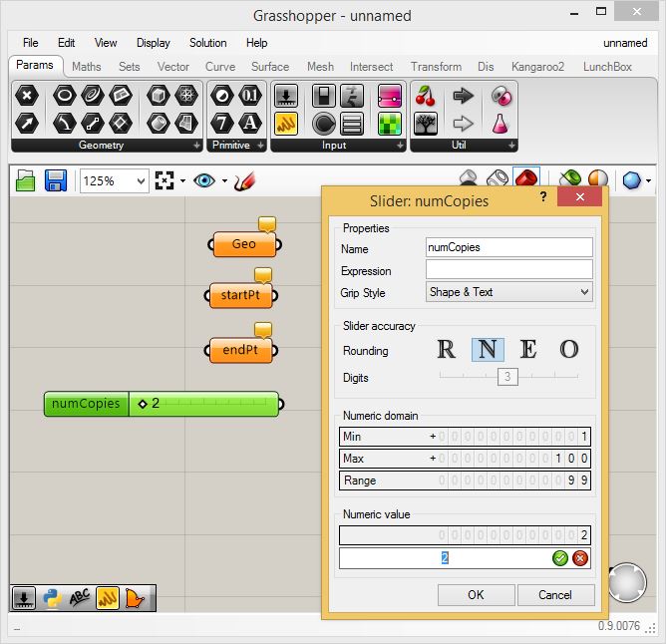Viewport: 666px width, 644px height.
Task: Select the Point parameter icon in Geometry
Action: (x=27, y=95)
